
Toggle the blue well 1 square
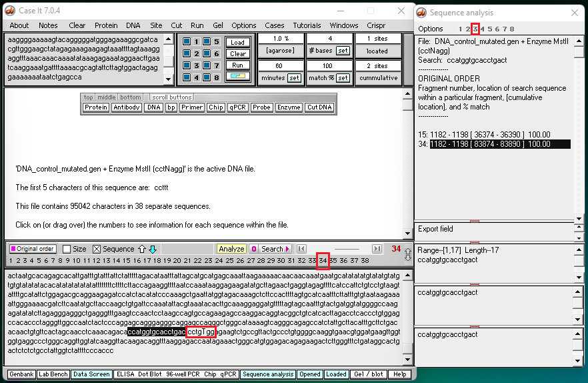coord(187,41)
